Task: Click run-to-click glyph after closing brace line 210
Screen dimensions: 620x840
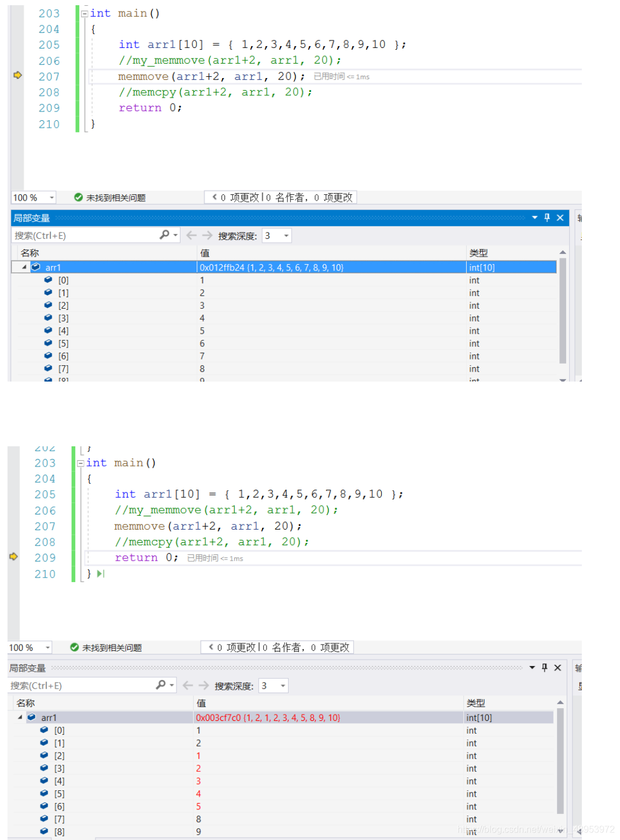Action: (101, 574)
